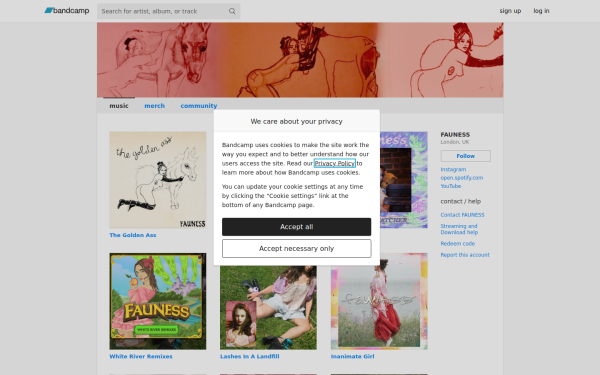Click 'We care about your privacy' heading
Image resolution: width=600 pixels, height=375 pixels.
(297, 121)
